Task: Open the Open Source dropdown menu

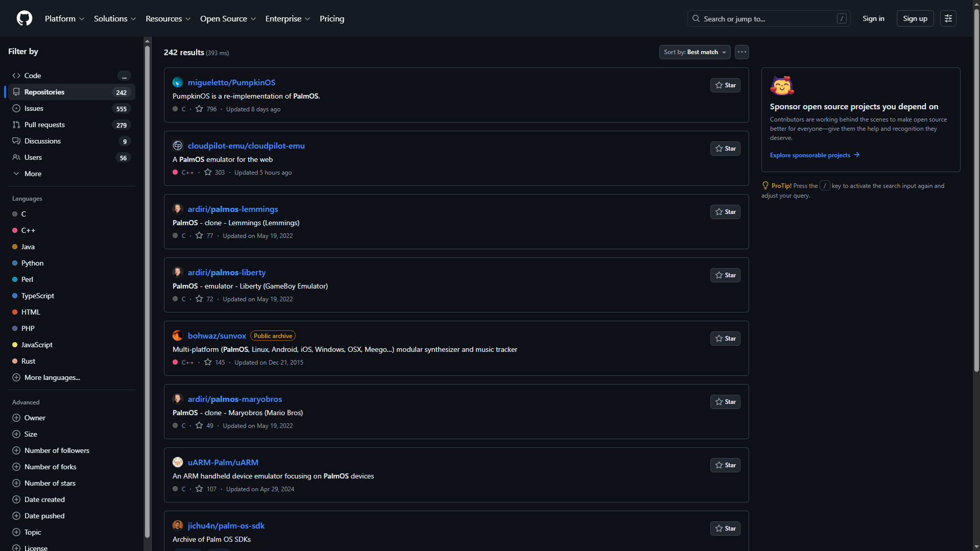Action: point(228,18)
